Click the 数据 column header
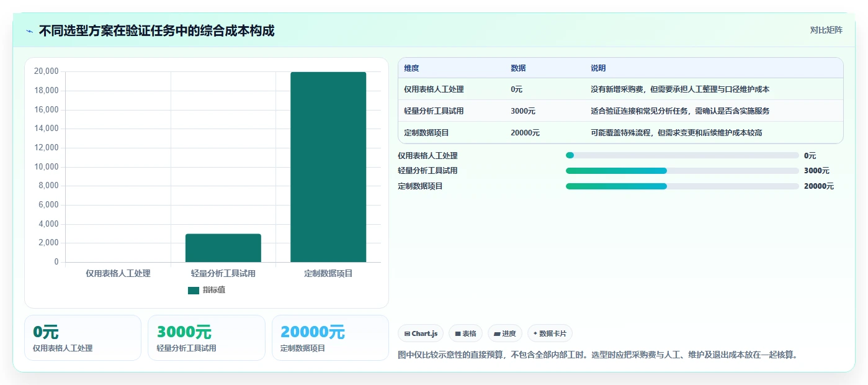 click(518, 68)
